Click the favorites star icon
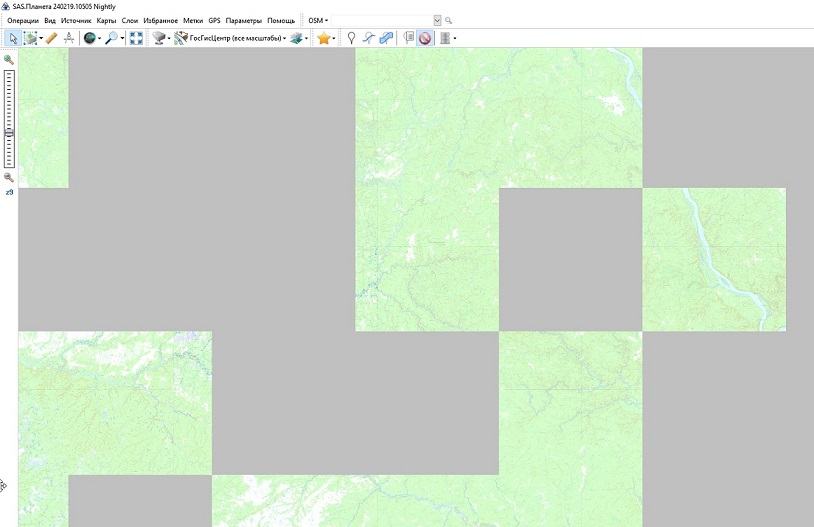The width and height of the screenshot is (814, 527). point(323,38)
